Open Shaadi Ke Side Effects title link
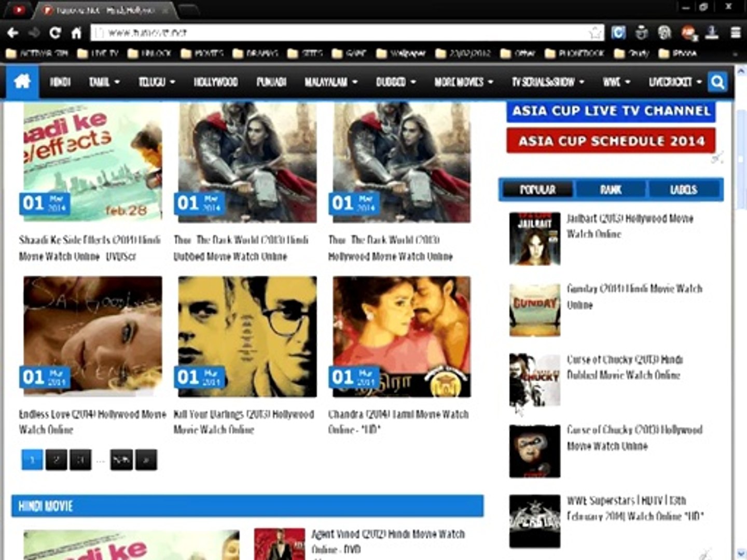747x560 pixels. pos(90,248)
